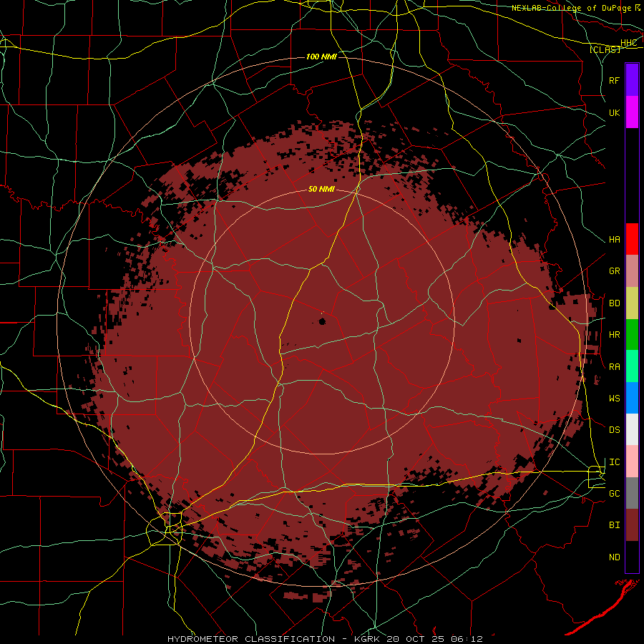The width and height of the screenshot is (644, 644).
Task: Click the BD yellow legend swatch
Action: pyautogui.click(x=632, y=303)
